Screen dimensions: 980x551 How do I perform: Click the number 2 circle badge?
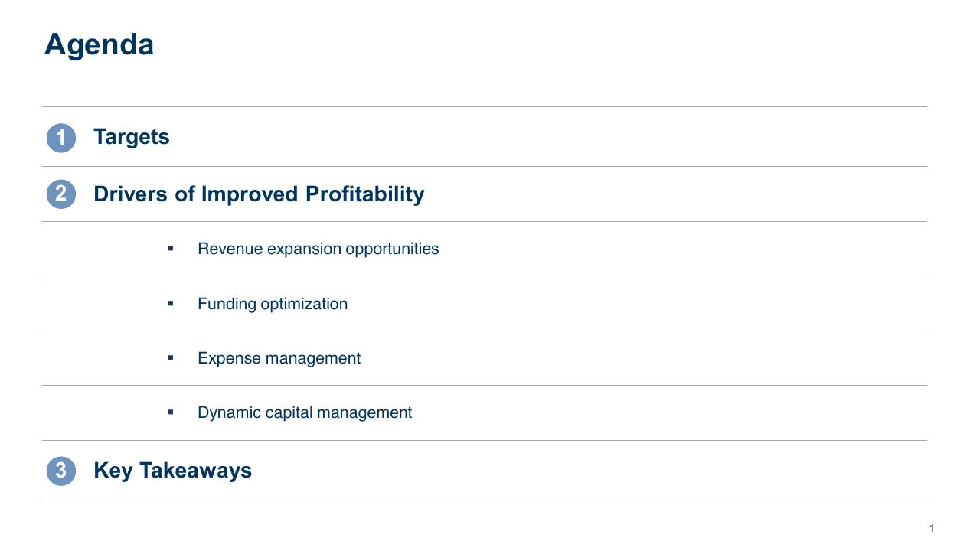point(61,194)
